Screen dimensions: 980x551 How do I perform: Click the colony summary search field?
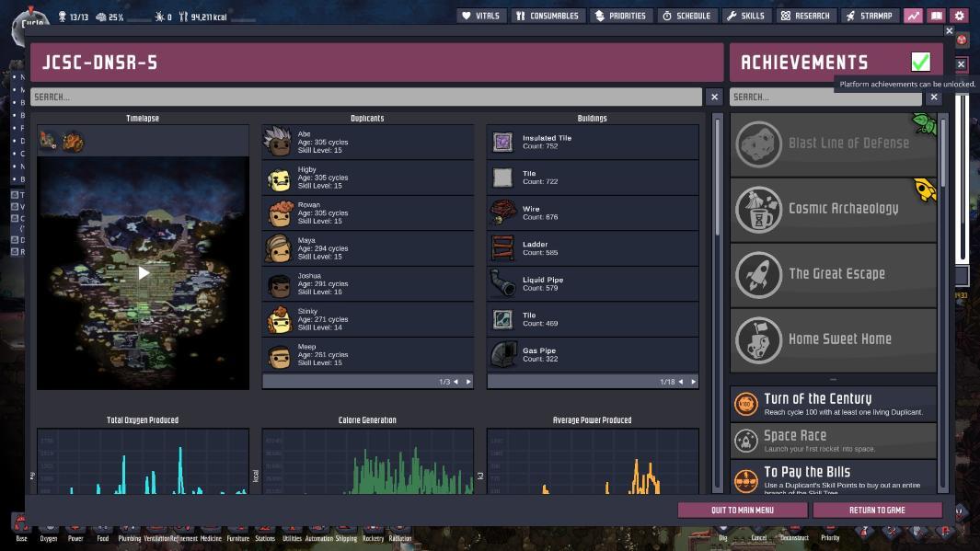click(366, 97)
